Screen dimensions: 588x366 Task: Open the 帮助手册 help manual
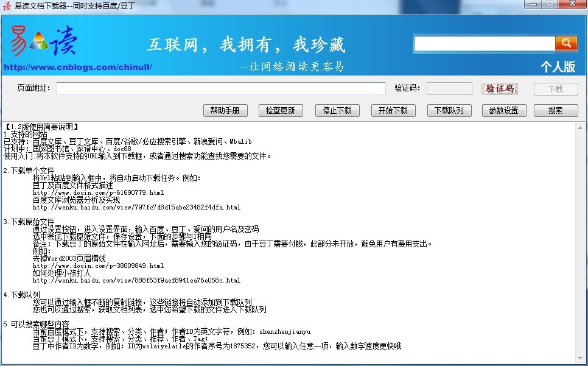coord(225,110)
